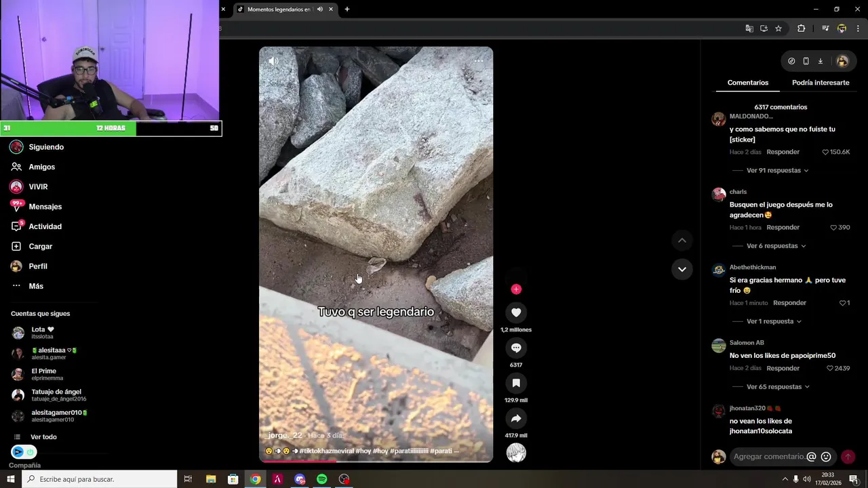This screenshot has height=488, width=868.
Task: Like Salomon AB comment with 2439 likes
Action: [830, 369]
